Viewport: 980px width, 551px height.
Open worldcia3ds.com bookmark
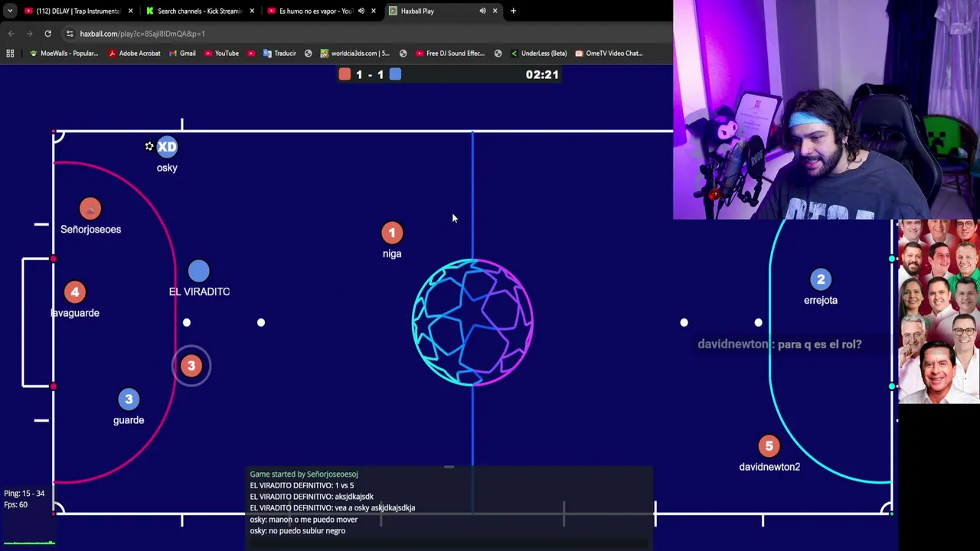click(x=354, y=53)
